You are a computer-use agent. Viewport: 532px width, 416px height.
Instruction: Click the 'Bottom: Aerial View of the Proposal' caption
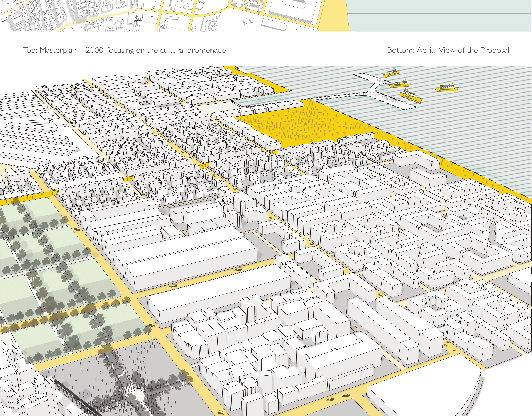[x=448, y=50]
